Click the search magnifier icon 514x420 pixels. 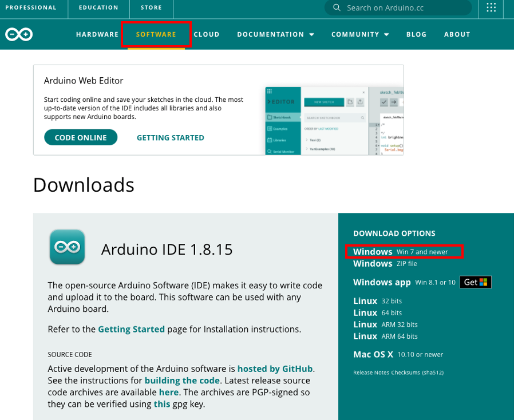337,7
